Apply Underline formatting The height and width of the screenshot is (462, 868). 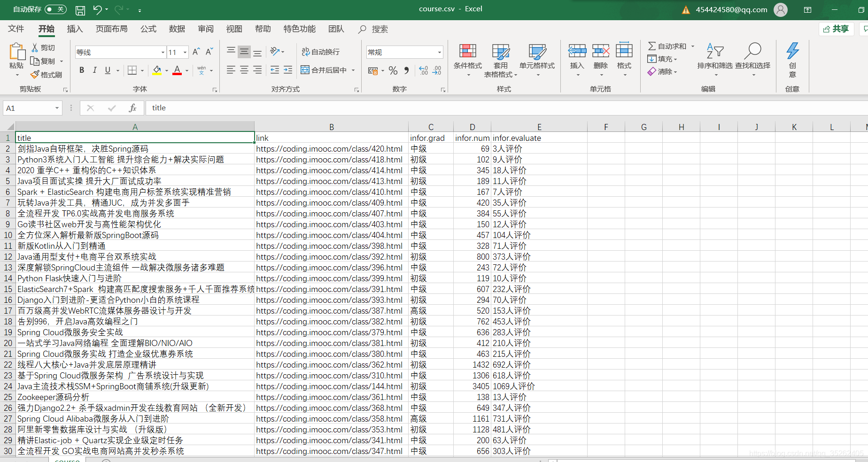[x=108, y=70]
